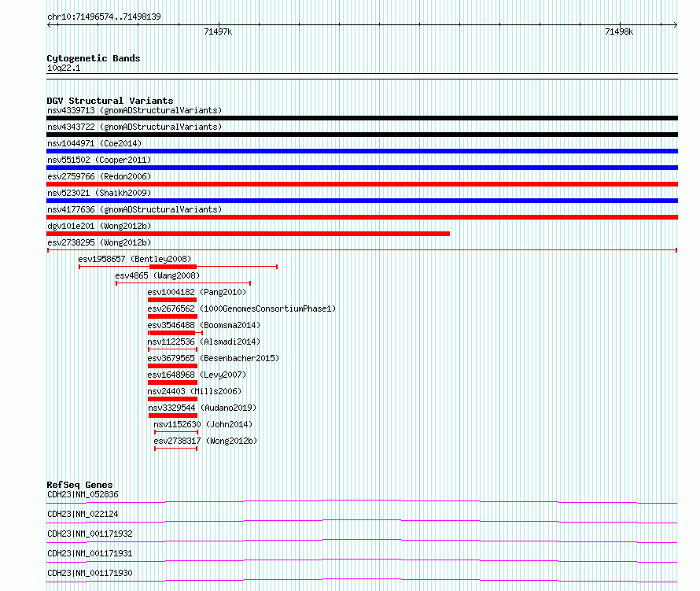The width and height of the screenshot is (700, 591).
Task: Click the red bar under esv1648968
Action: pyautogui.click(x=172, y=382)
